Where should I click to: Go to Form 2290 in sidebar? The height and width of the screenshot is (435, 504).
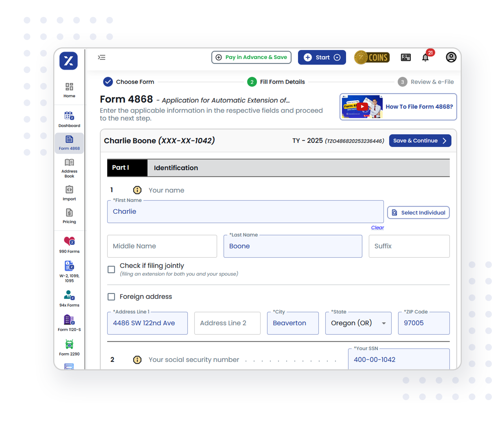pyautogui.click(x=69, y=347)
